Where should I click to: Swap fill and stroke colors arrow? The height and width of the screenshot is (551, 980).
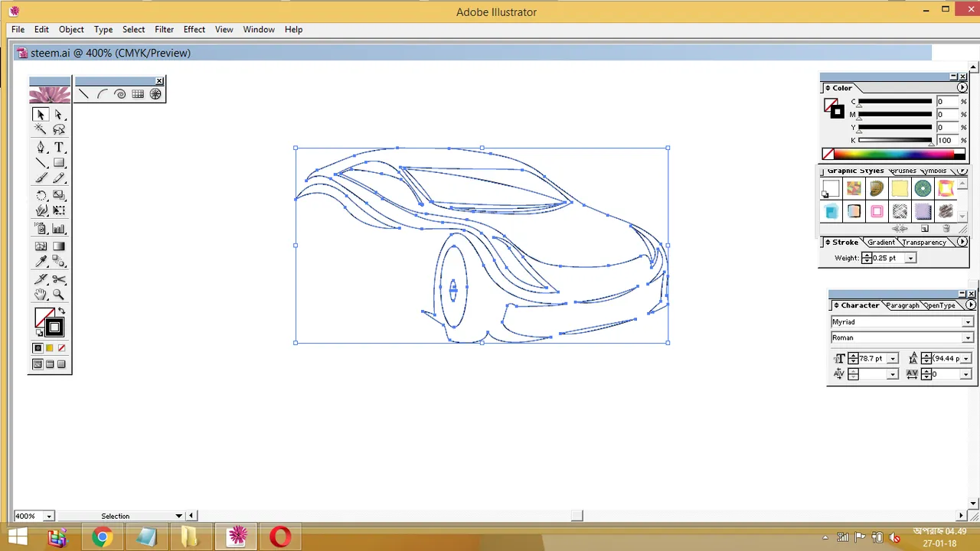tap(61, 311)
